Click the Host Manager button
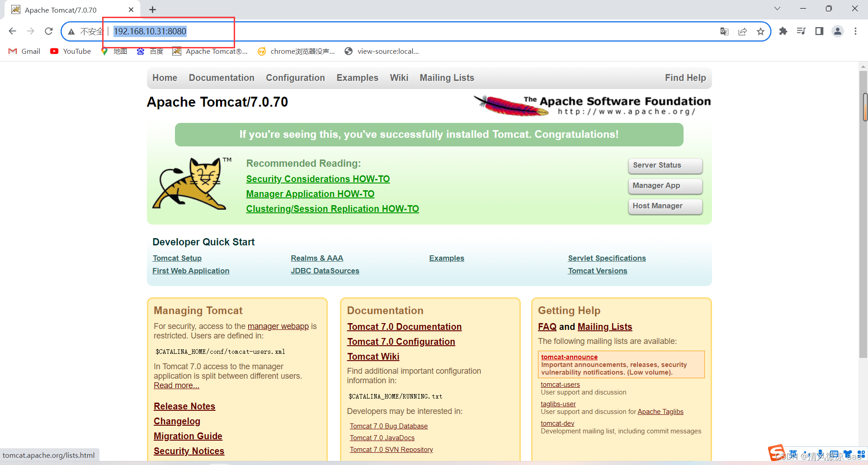 tap(665, 206)
